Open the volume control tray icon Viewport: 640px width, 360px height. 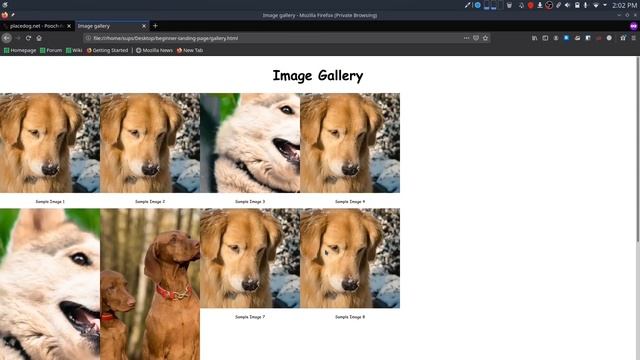pyautogui.click(x=567, y=5)
